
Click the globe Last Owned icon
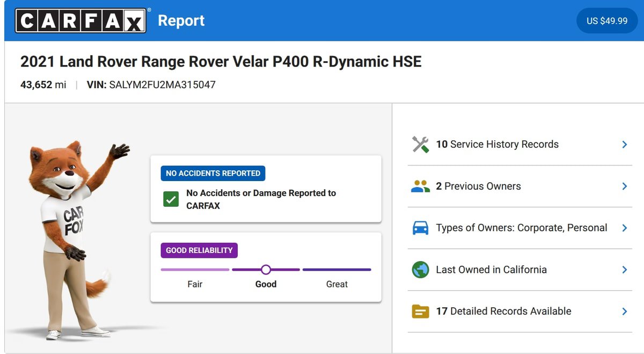tap(420, 270)
